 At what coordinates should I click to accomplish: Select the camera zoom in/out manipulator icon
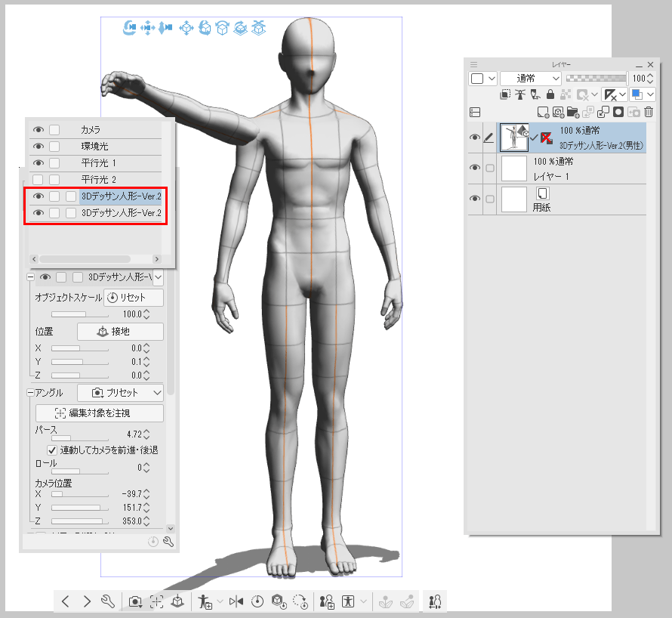165,28
